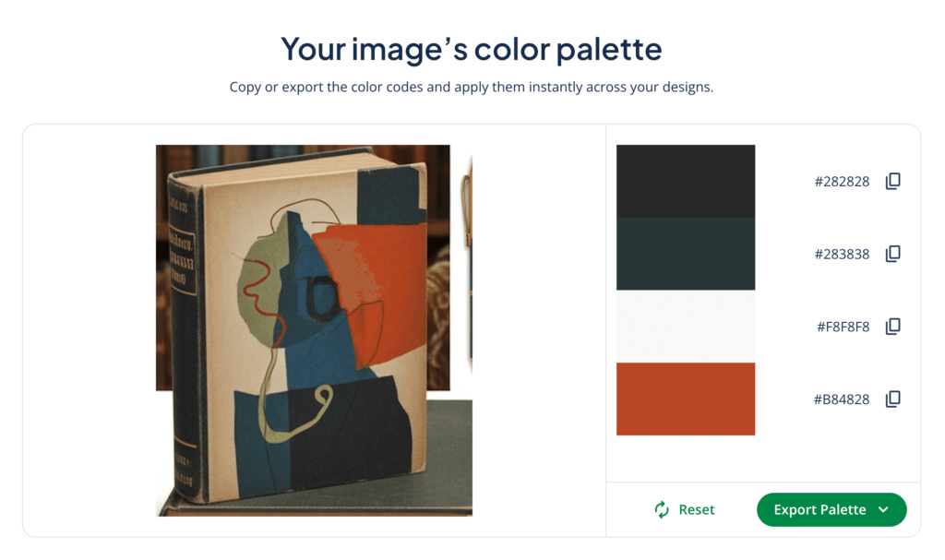Select the dark teal #283838 swatch

(x=686, y=254)
